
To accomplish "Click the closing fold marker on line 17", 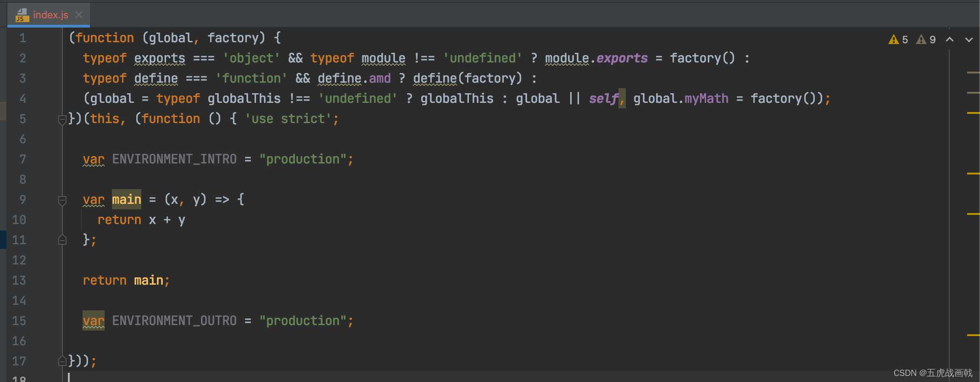I will 62,361.
